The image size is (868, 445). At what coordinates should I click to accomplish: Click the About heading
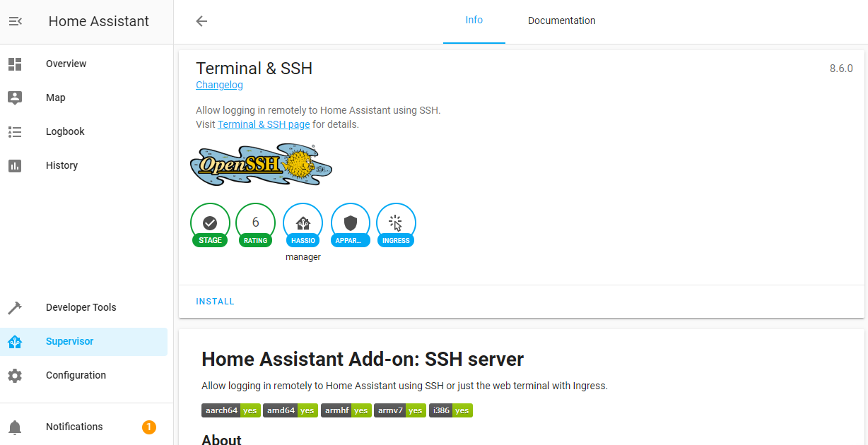coord(221,439)
